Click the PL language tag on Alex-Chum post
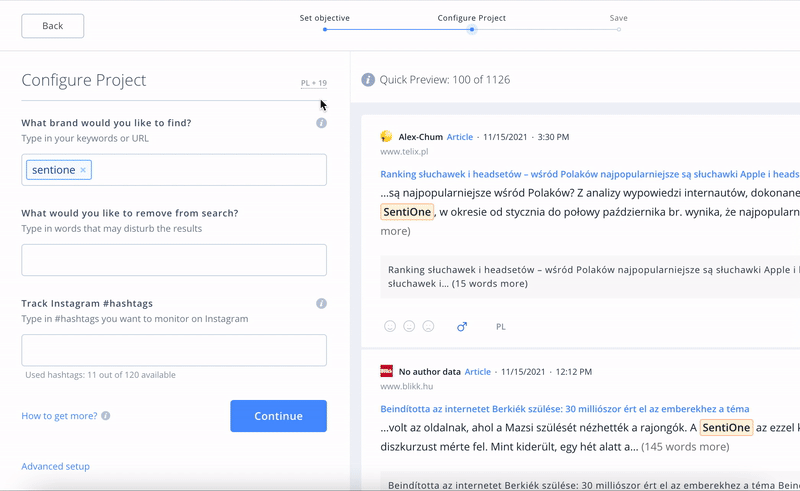This screenshot has height=491, width=800. coord(501,327)
